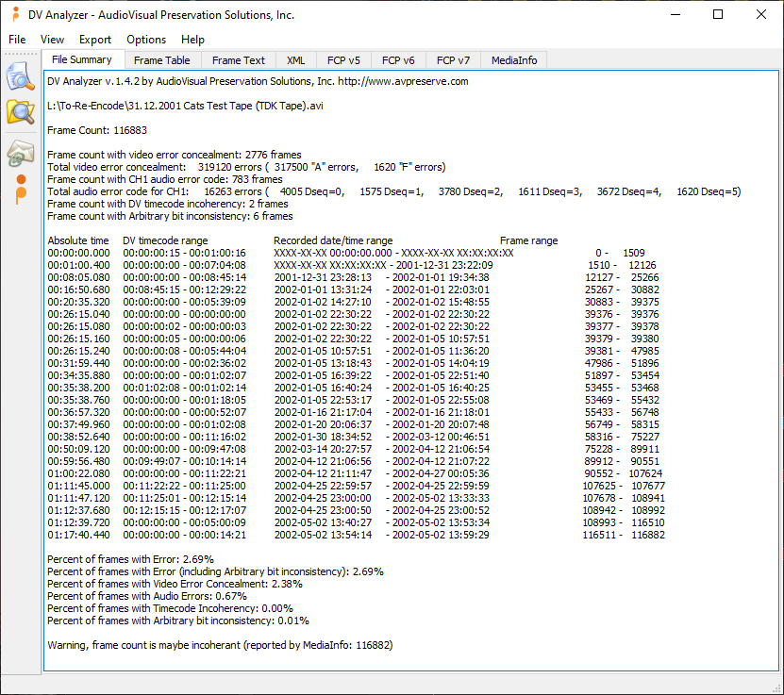This screenshot has height=695, width=784.
Task: Select the File Summary tab
Action: (82, 60)
